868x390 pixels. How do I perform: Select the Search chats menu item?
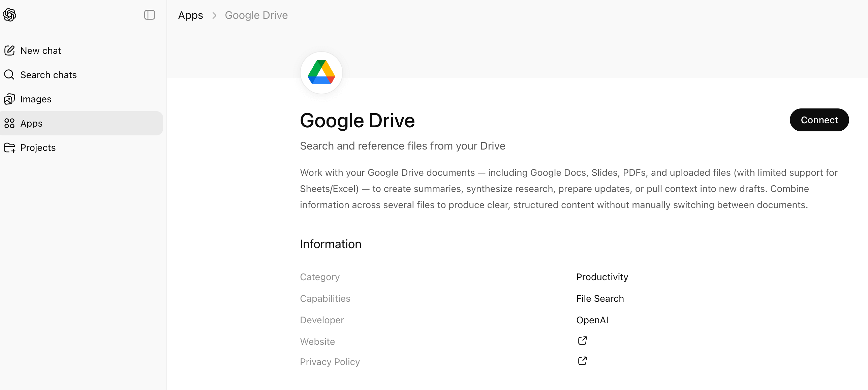(49, 75)
